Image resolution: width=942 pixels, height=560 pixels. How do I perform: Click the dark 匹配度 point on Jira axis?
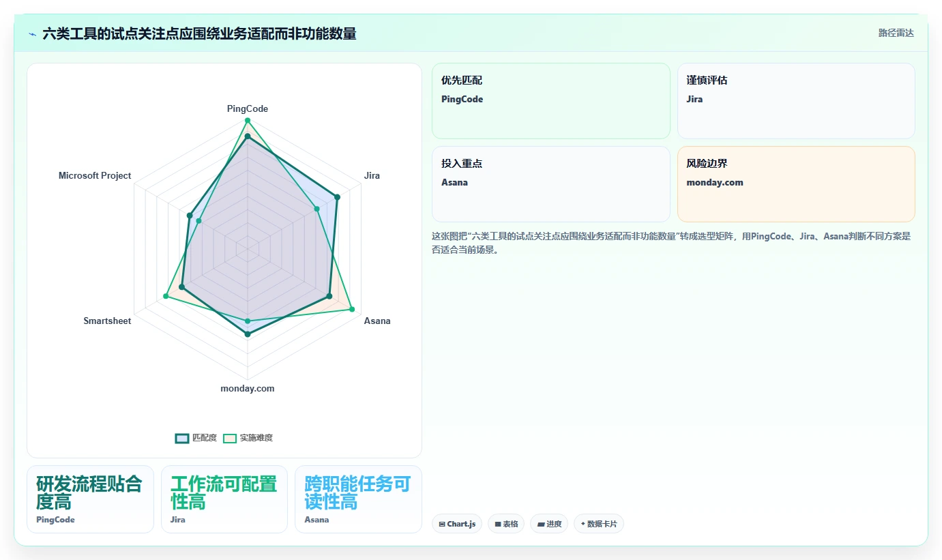click(337, 197)
